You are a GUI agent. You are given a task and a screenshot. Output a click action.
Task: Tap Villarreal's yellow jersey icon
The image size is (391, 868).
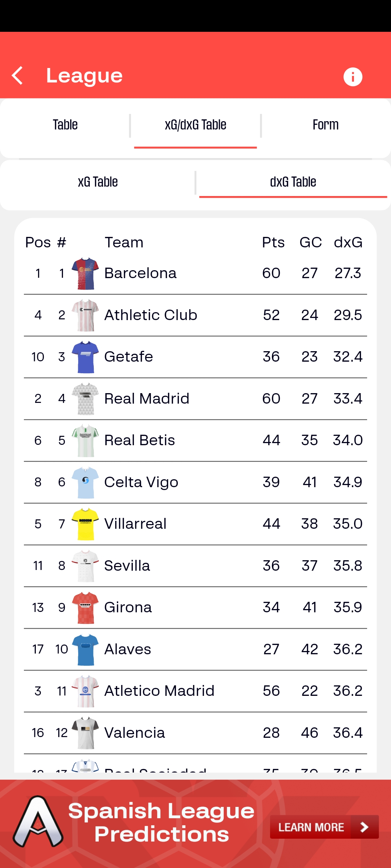tap(85, 524)
